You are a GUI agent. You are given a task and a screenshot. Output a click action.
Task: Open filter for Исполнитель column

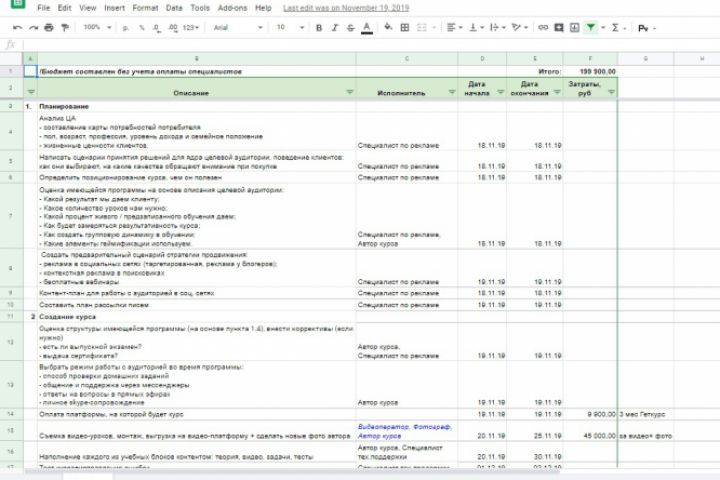pyautogui.click(x=452, y=92)
